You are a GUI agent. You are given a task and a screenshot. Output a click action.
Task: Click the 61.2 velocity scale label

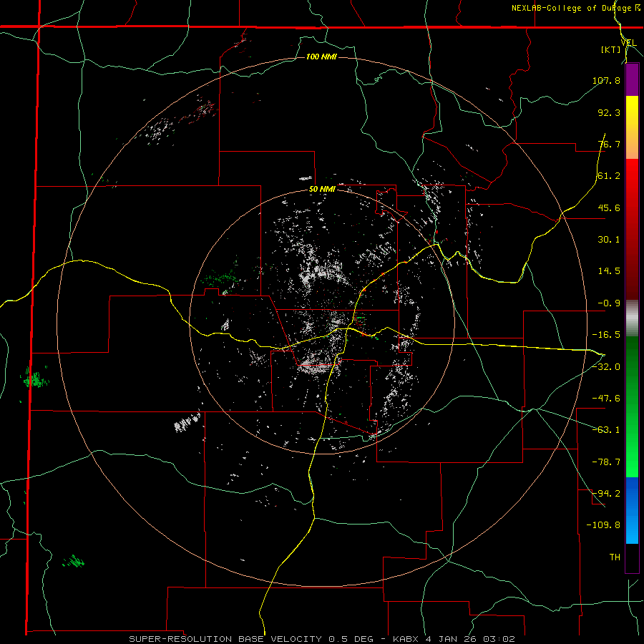(x=609, y=176)
